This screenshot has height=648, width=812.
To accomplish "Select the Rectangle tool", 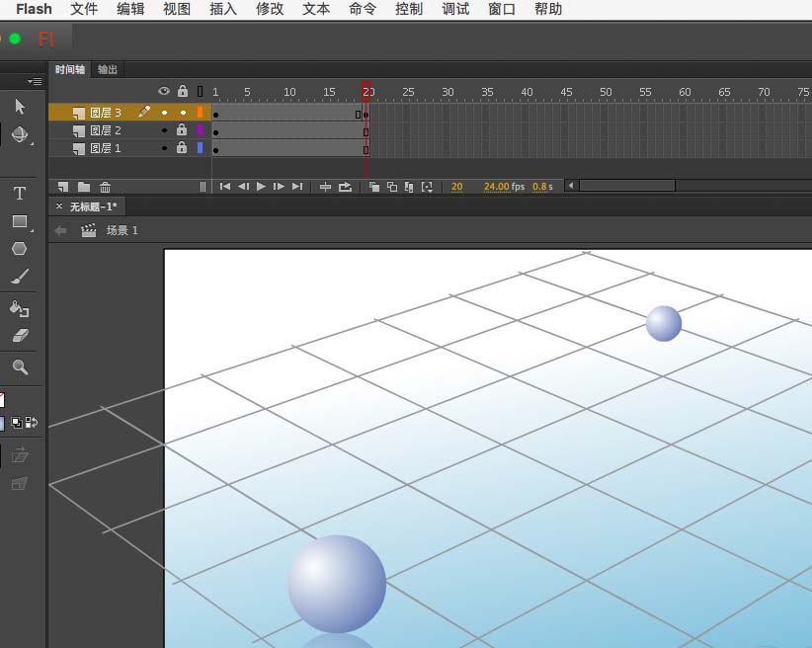I will [20, 221].
